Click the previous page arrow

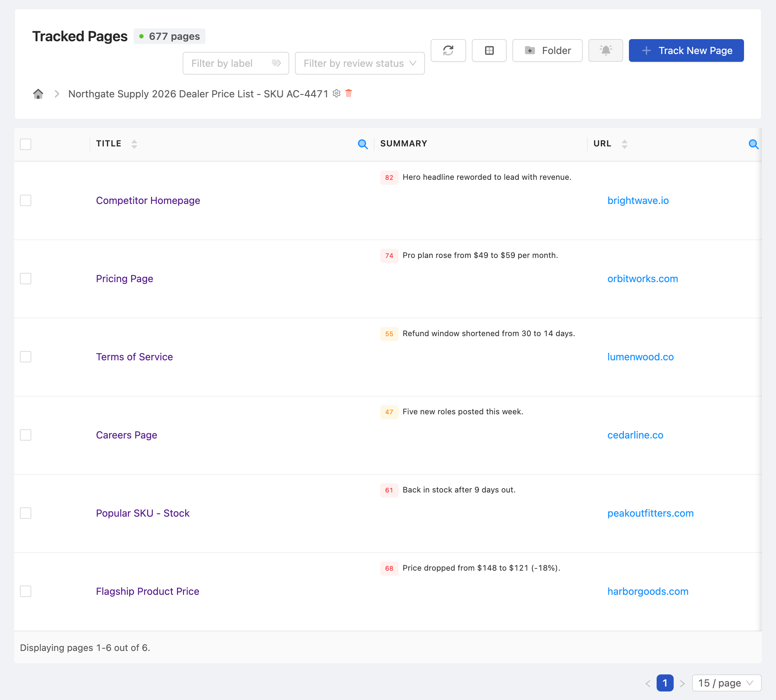[648, 683]
